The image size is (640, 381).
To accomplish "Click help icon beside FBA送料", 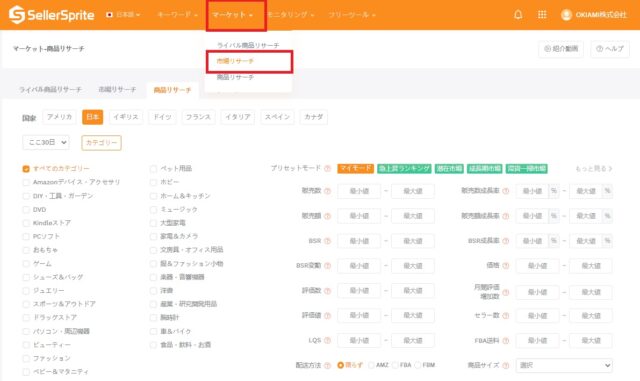I will pyautogui.click(x=506, y=341).
